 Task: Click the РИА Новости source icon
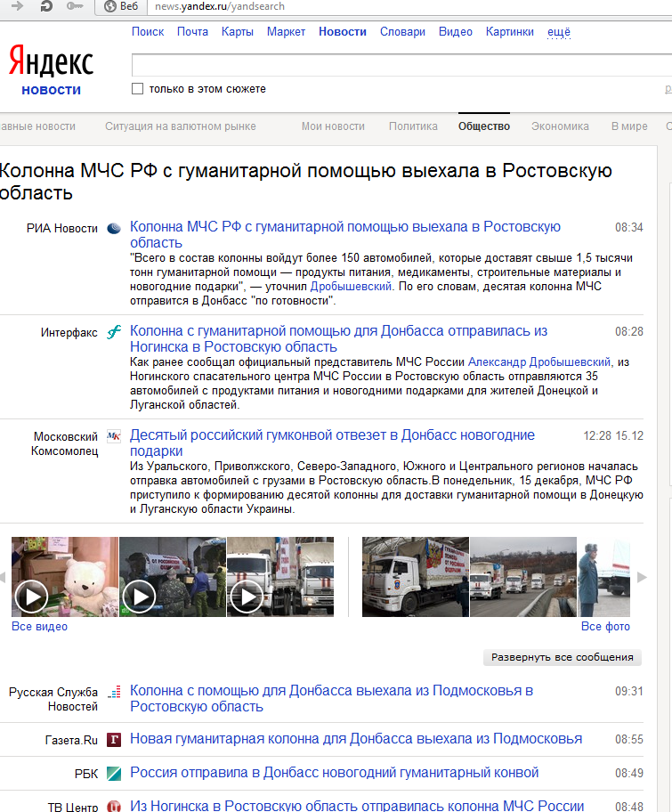coord(114,229)
